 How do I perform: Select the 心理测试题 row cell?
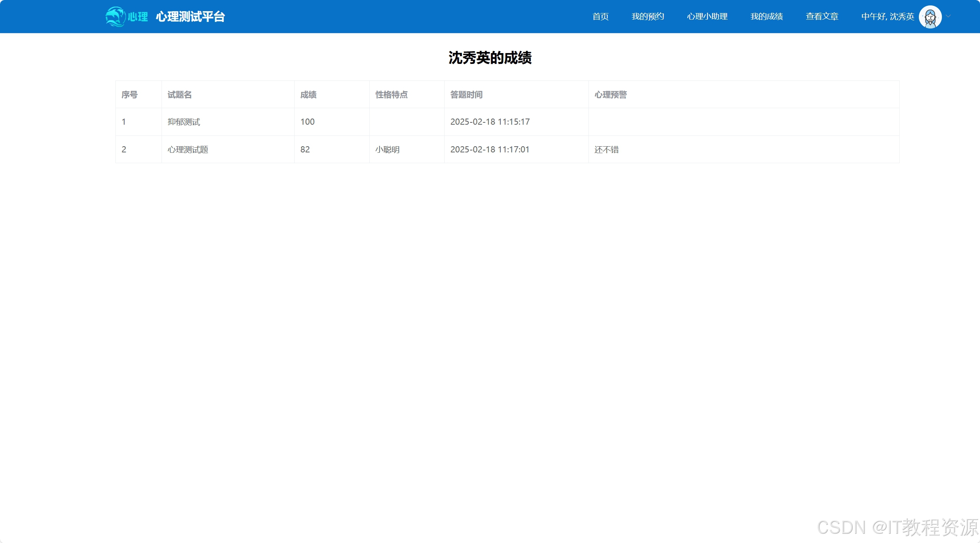click(x=188, y=150)
